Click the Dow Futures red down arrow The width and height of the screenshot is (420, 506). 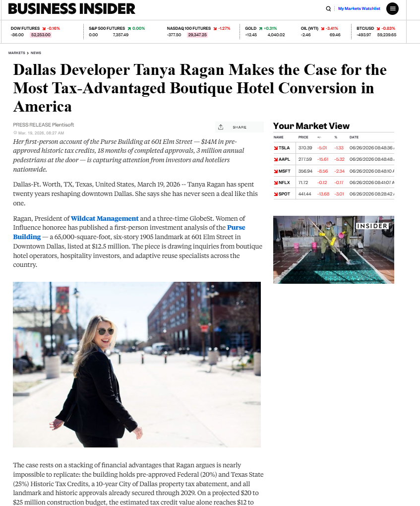pos(44,29)
